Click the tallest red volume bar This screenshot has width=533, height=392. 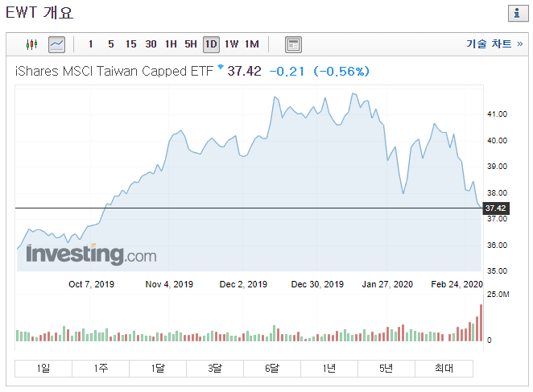pos(481,323)
